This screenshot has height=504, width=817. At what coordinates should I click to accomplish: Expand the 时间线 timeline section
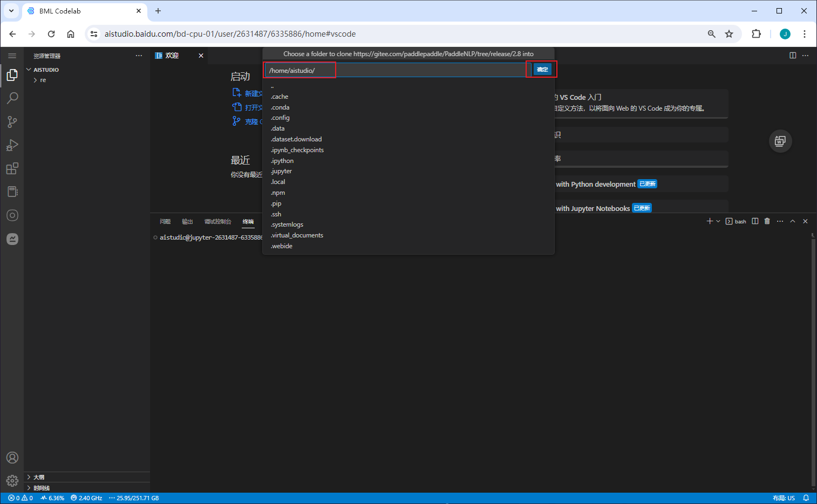click(x=87, y=488)
